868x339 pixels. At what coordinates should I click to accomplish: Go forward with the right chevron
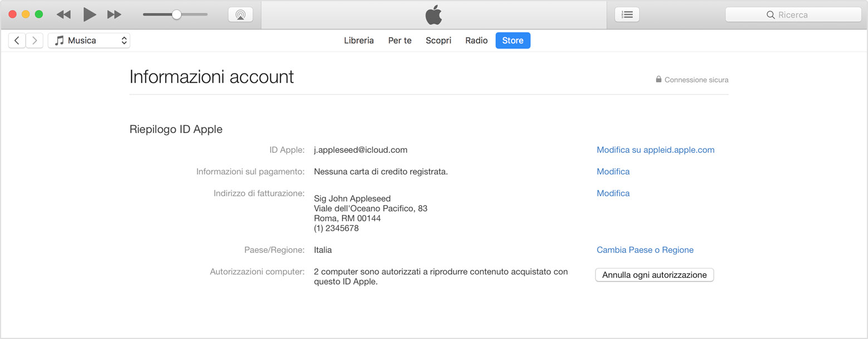click(34, 41)
